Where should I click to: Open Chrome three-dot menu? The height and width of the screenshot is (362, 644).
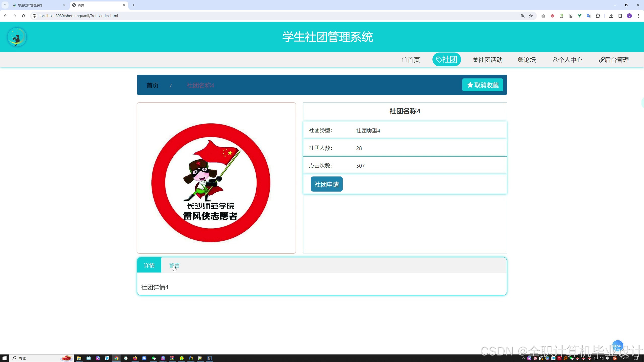638,16
